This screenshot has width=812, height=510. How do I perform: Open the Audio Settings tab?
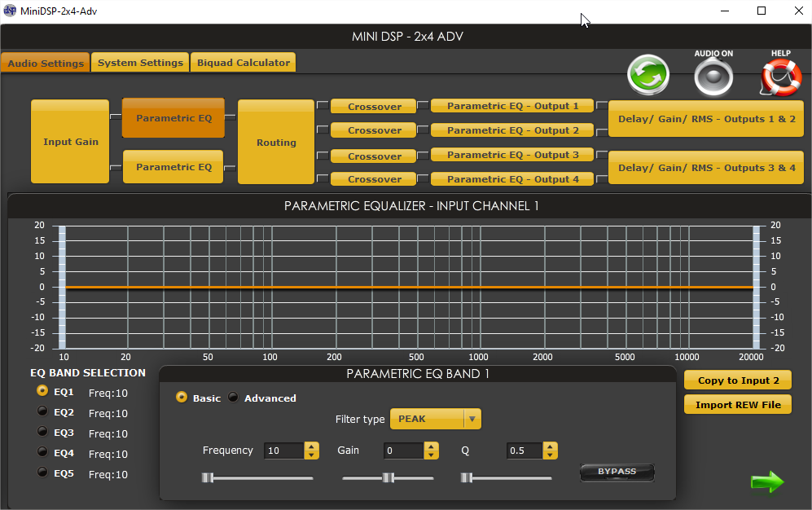(46, 63)
